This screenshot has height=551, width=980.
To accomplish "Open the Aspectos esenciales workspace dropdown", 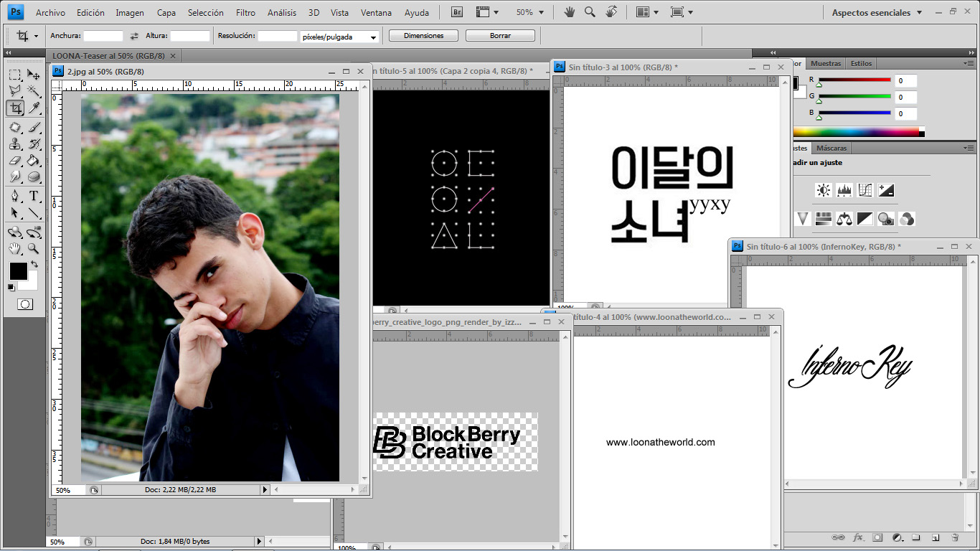I will tap(877, 12).
